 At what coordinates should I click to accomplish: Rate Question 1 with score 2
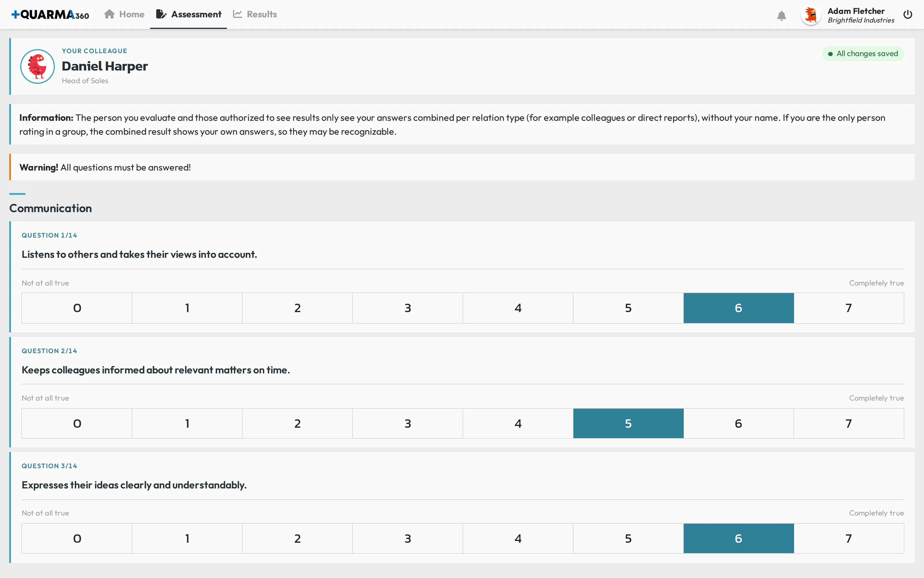(x=297, y=308)
